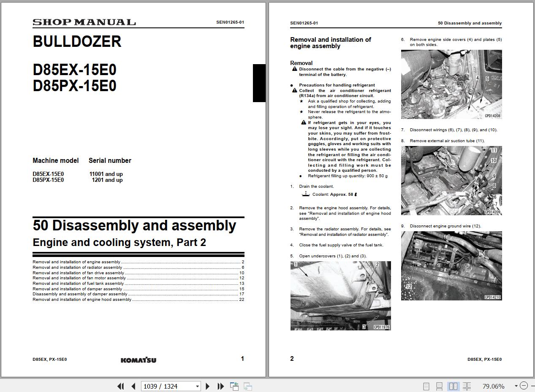Click step "Open undercovers (1), (2) and (3)."

(x=333, y=256)
